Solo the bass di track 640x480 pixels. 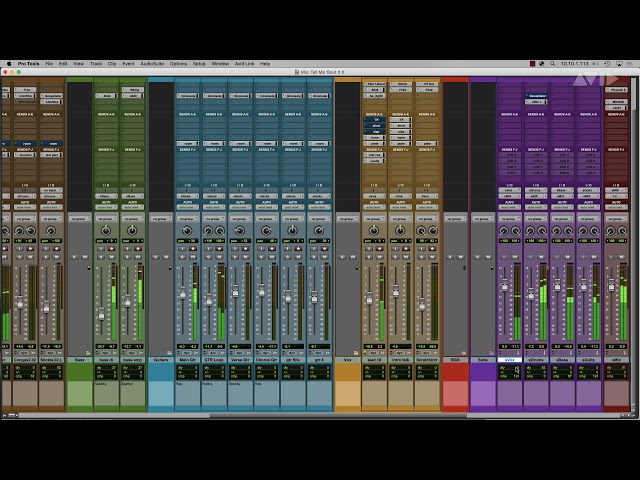point(101,257)
